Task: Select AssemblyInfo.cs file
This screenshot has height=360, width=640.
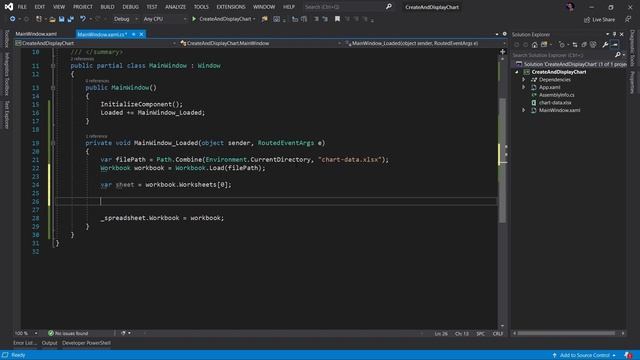Action: coord(556,95)
